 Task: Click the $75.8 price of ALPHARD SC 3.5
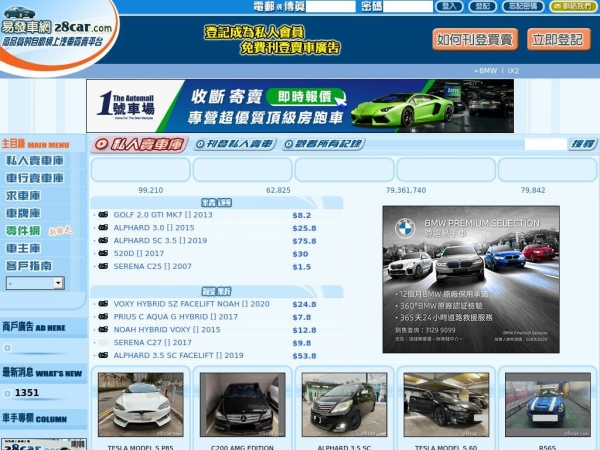[304, 241]
